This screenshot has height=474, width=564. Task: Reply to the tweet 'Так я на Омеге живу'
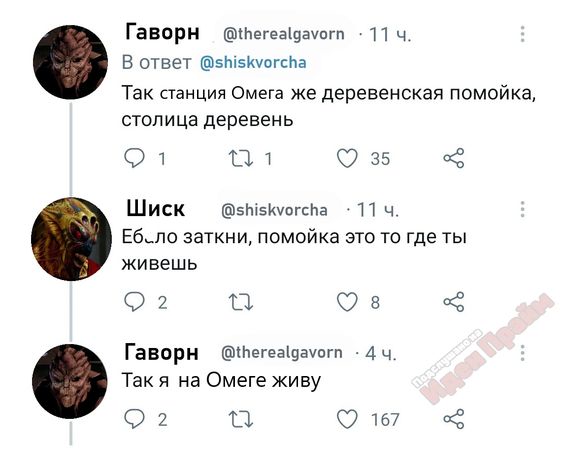click(134, 419)
